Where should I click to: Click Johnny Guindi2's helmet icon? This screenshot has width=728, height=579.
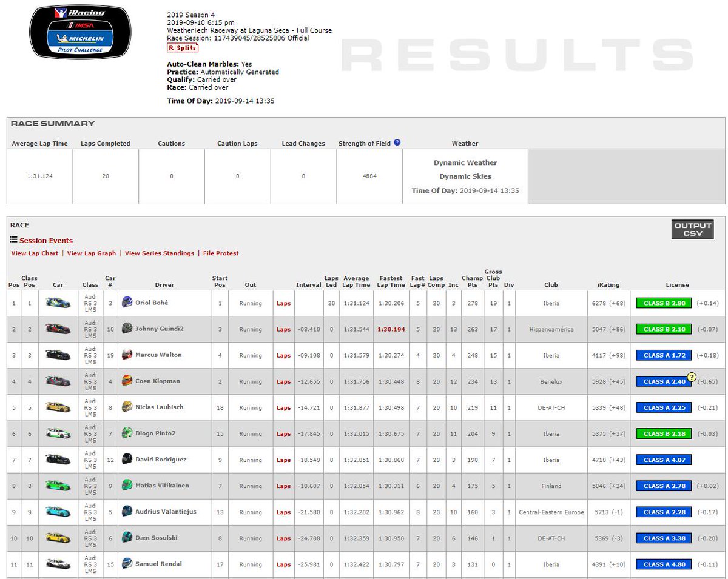coord(127,328)
